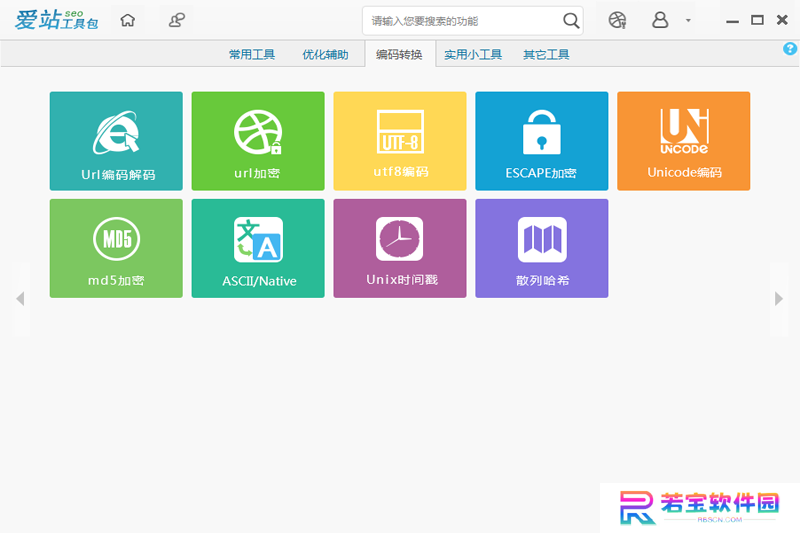Open the 散列哈希 tool tile
Image resolution: width=800 pixels, height=533 pixels.
click(541, 248)
